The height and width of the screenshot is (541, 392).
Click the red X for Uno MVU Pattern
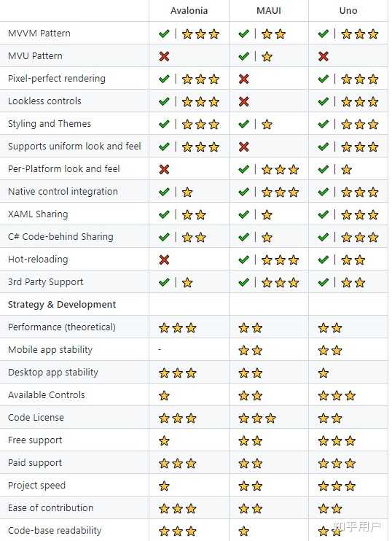click(x=324, y=56)
